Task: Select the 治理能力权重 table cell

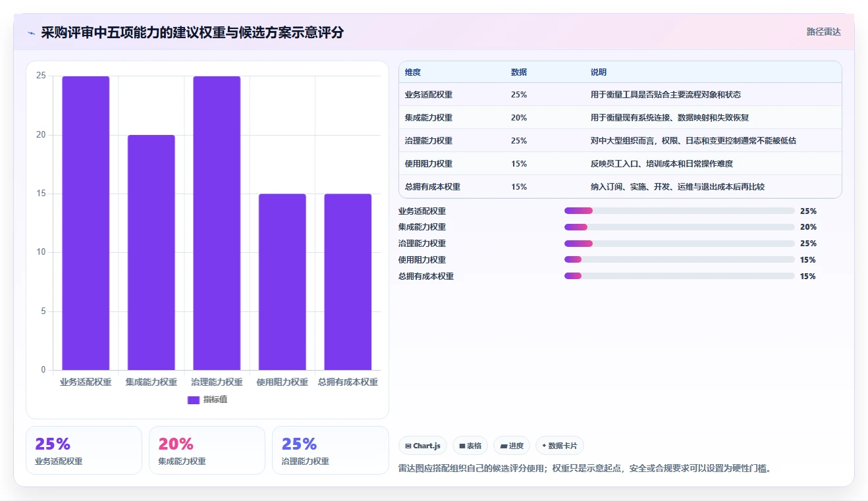Action: click(429, 141)
